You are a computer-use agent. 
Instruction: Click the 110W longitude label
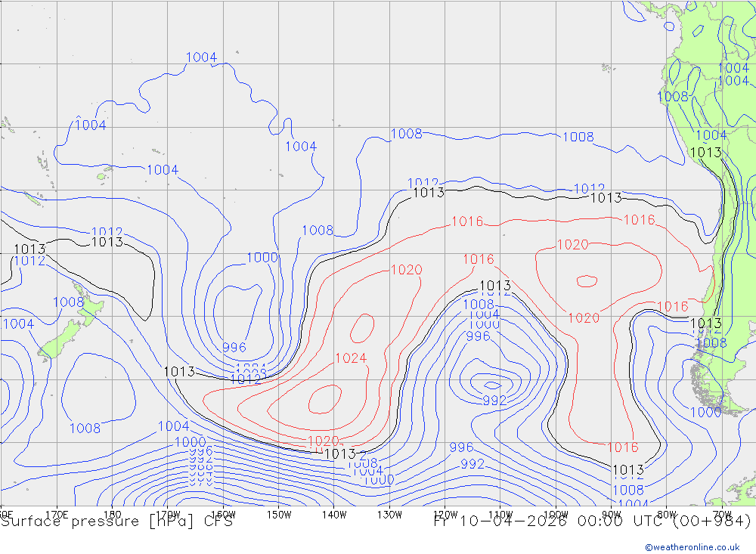coord(500,515)
